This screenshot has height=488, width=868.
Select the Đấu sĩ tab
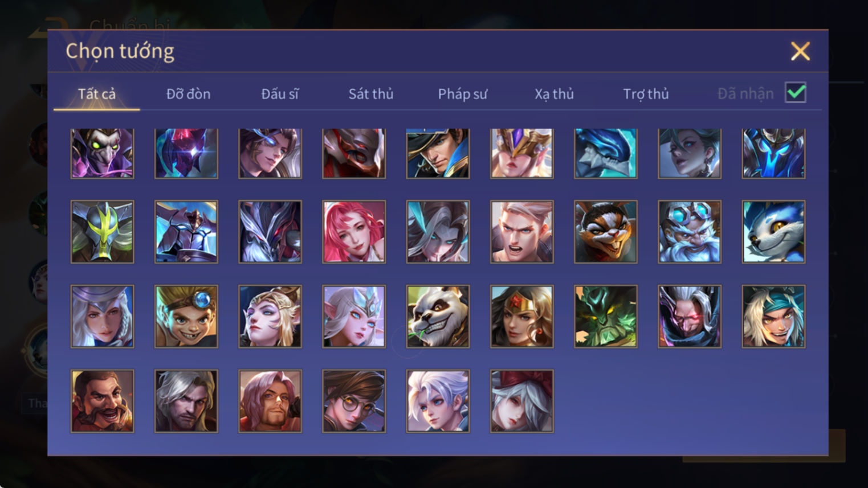[280, 94]
